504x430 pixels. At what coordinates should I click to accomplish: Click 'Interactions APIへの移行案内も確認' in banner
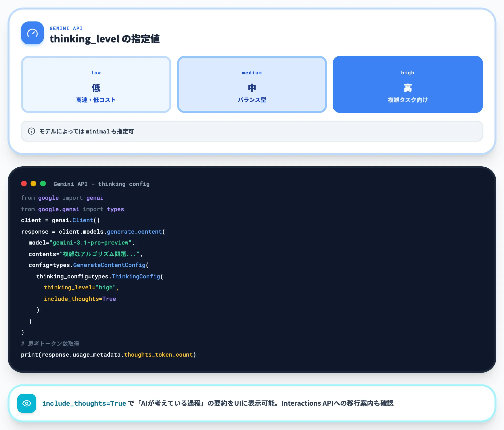click(x=338, y=403)
